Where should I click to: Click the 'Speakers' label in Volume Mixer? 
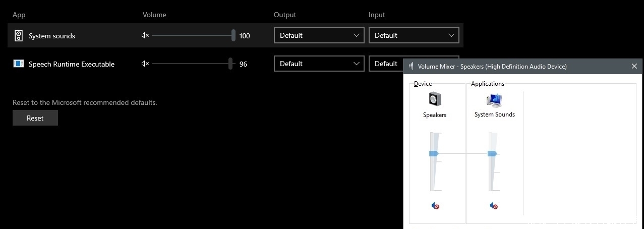pyautogui.click(x=435, y=115)
